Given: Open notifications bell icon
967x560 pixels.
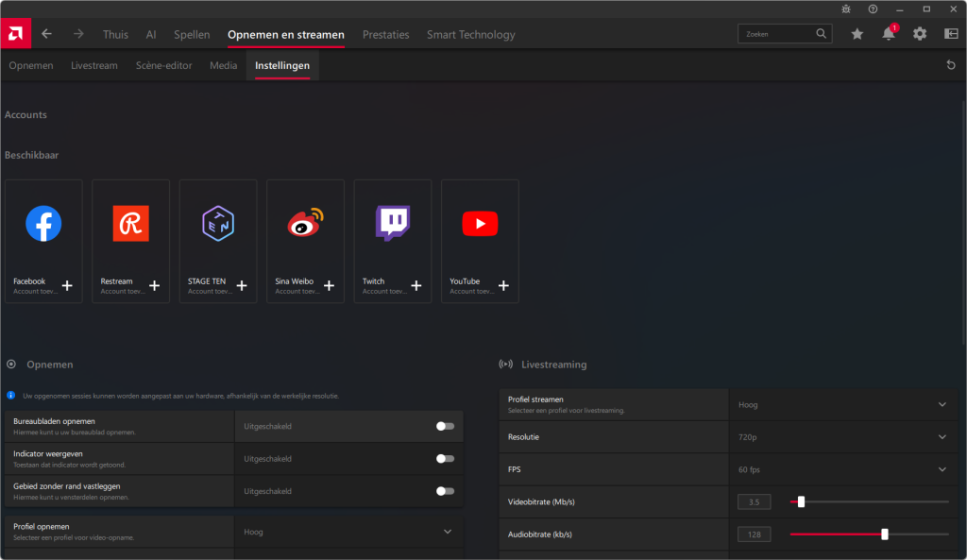Looking at the screenshot, I should coord(889,34).
